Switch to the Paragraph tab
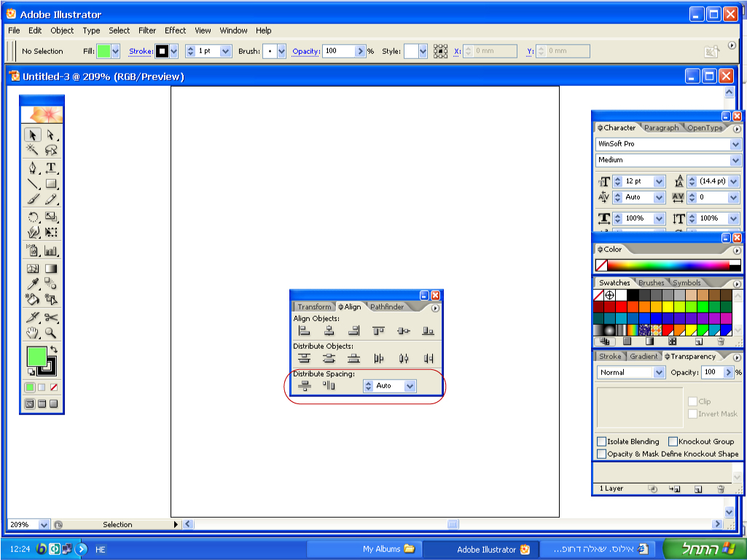Image resolution: width=747 pixels, height=560 pixels. (x=661, y=127)
